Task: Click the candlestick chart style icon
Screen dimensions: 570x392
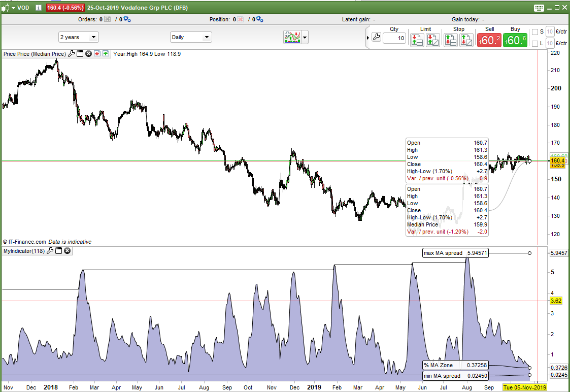Action: coord(6,8)
